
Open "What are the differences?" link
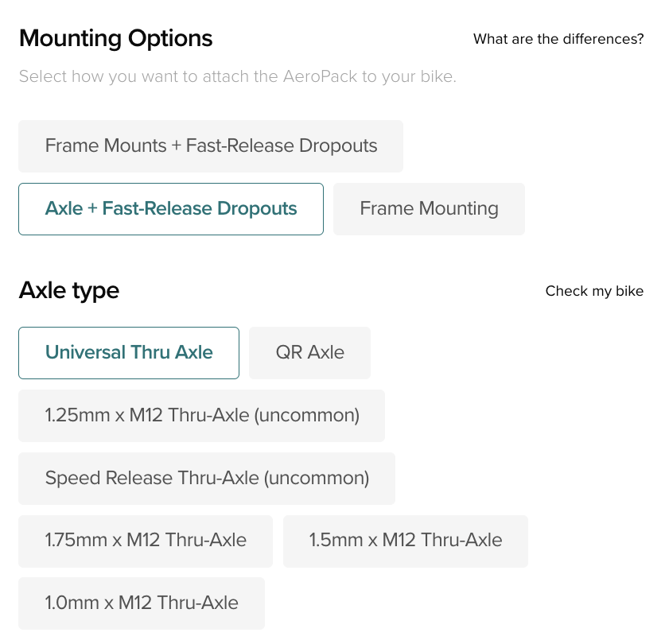point(558,39)
